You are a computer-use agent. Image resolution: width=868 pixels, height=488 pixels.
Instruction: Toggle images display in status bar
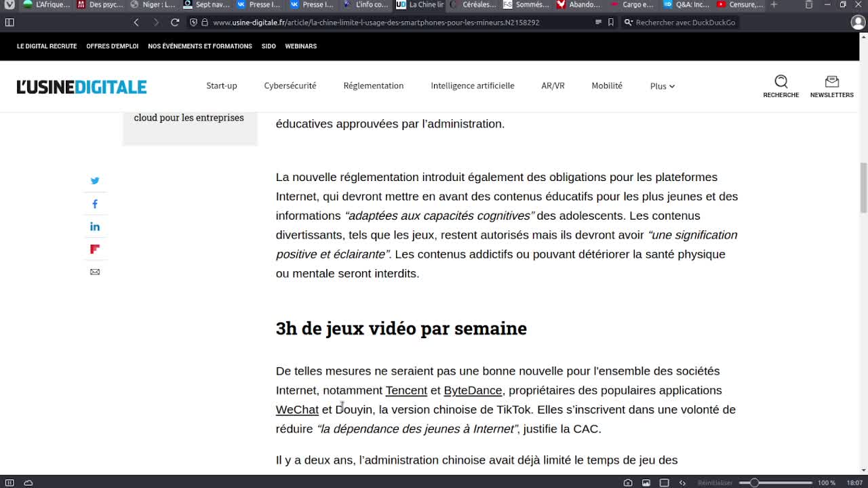coord(646,483)
